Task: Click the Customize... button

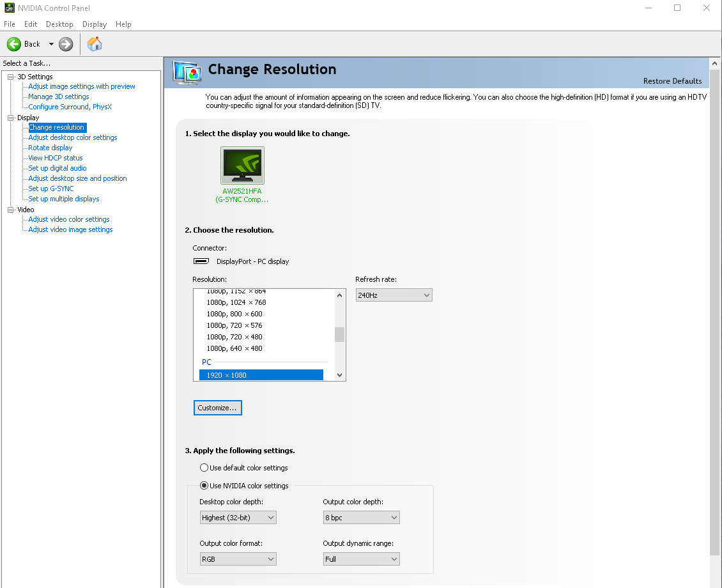Action: pos(217,408)
